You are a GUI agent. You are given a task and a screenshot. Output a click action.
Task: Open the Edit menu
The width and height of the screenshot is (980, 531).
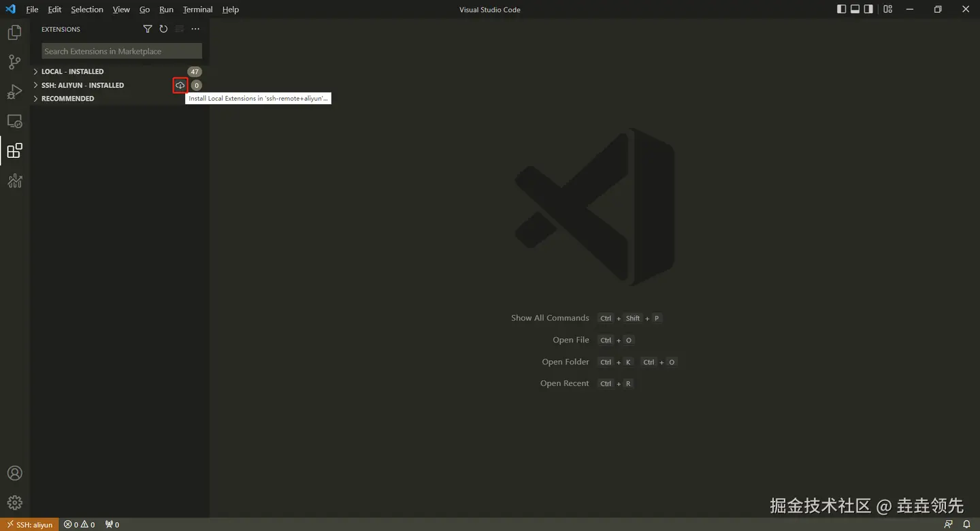click(x=54, y=10)
